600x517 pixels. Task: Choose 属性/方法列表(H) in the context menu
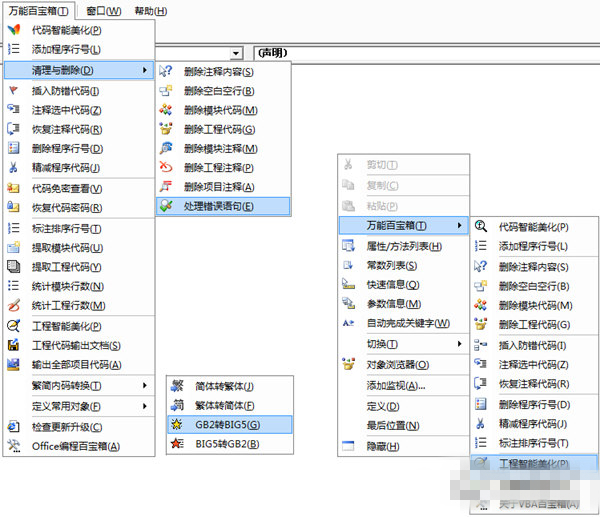(x=404, y=246)
